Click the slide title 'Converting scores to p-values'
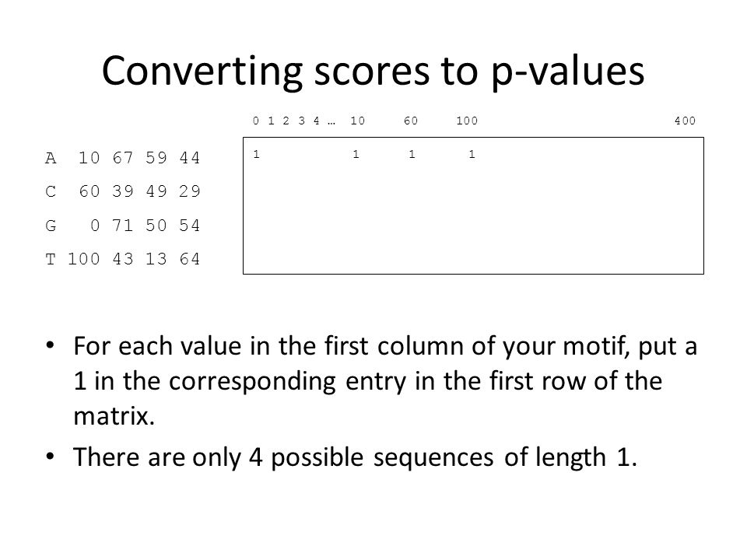The image size is (747, 560). tap(373, 72)
